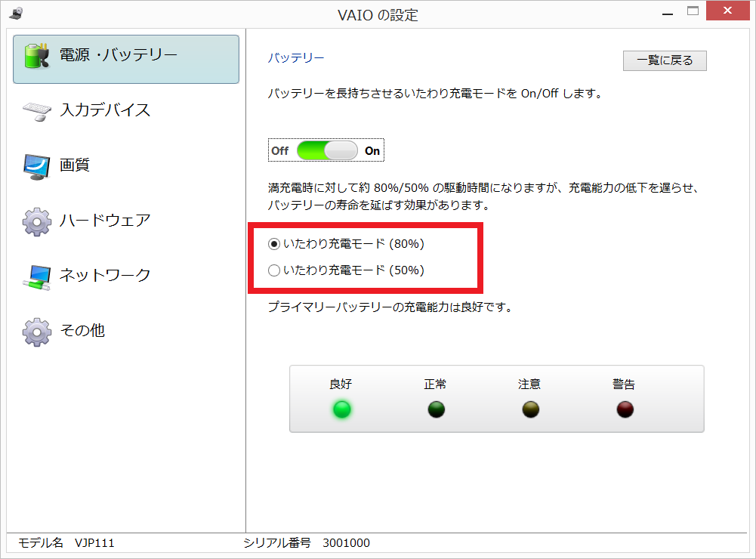Close the VAIO の設定 window
This screenshot has height=559, width=756.
click(x=727, y=11)
